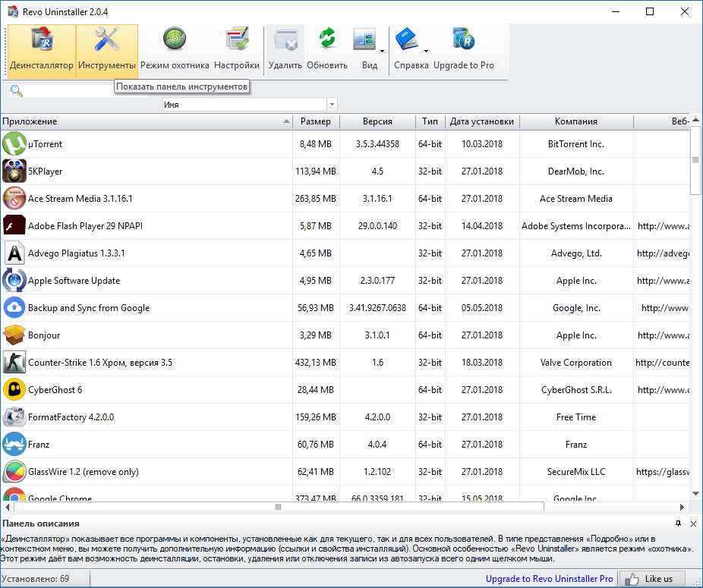The image size is (703, 588).
Task: Open the Имя search filter combo box
Action: [x=249, y=104]
